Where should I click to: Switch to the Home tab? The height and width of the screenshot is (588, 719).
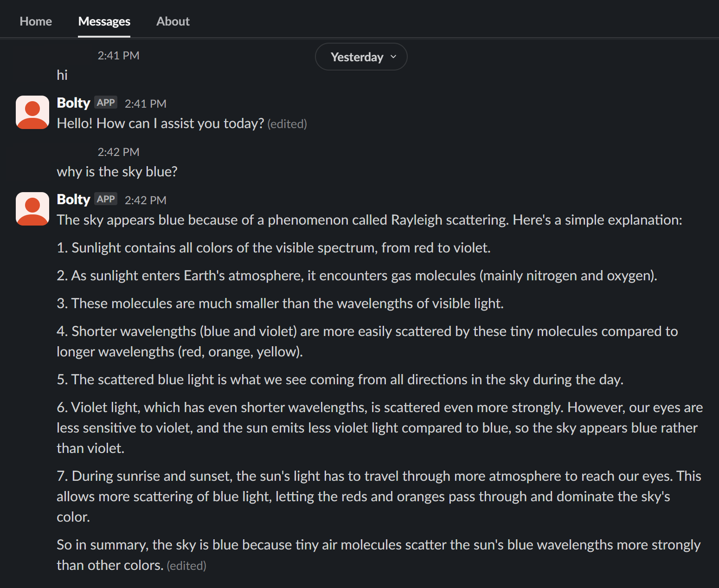pyautogui.click(x=36, y=21)
